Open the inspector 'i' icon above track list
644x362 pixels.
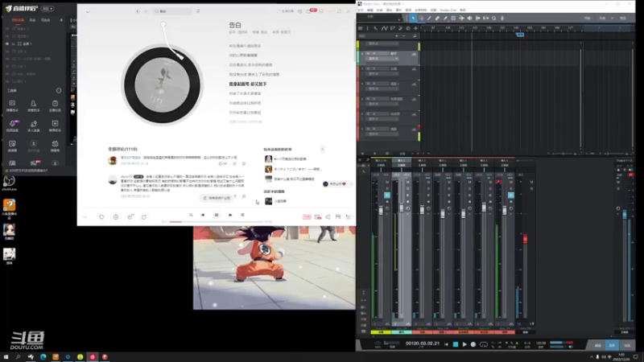click(368, 28)
